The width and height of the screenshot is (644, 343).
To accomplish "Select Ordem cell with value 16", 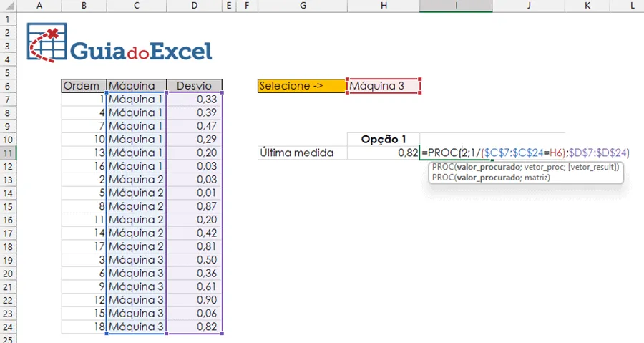I will [84, 166].
